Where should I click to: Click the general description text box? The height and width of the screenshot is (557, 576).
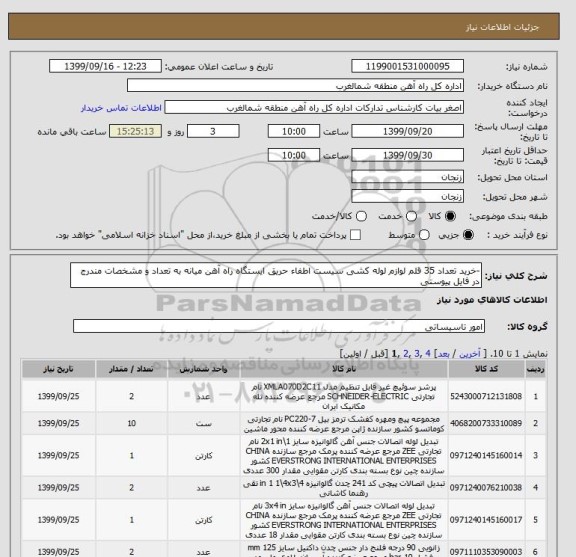[276, 275]
